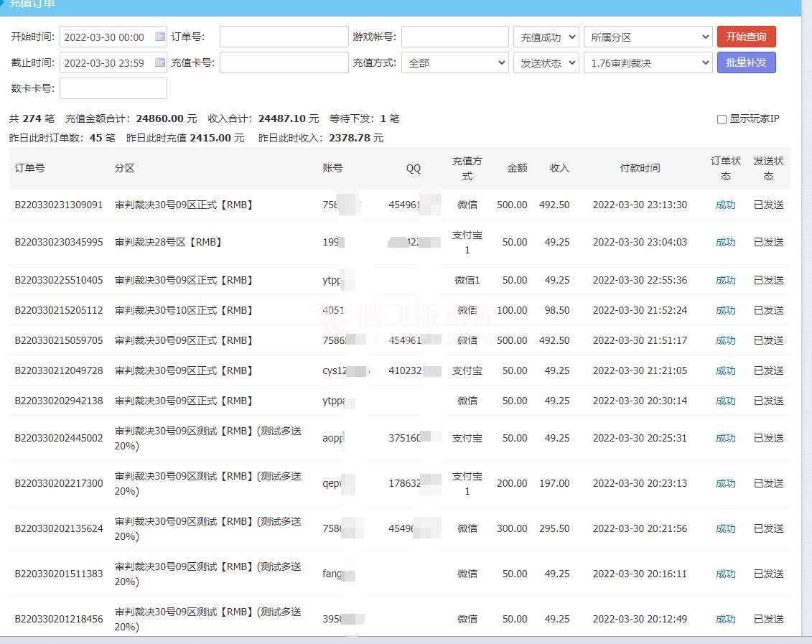This screenshot has width=812, height=644.
Task: Click the 游戏帐号 text field
Action: tap(454, 37)
